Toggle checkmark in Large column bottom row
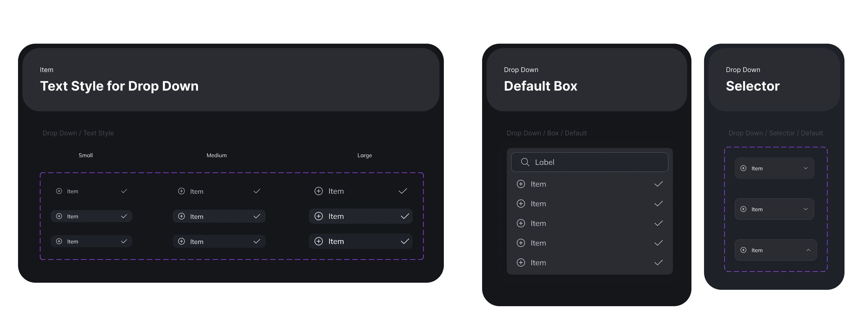The image size is (868, 316). click(405, 241)
